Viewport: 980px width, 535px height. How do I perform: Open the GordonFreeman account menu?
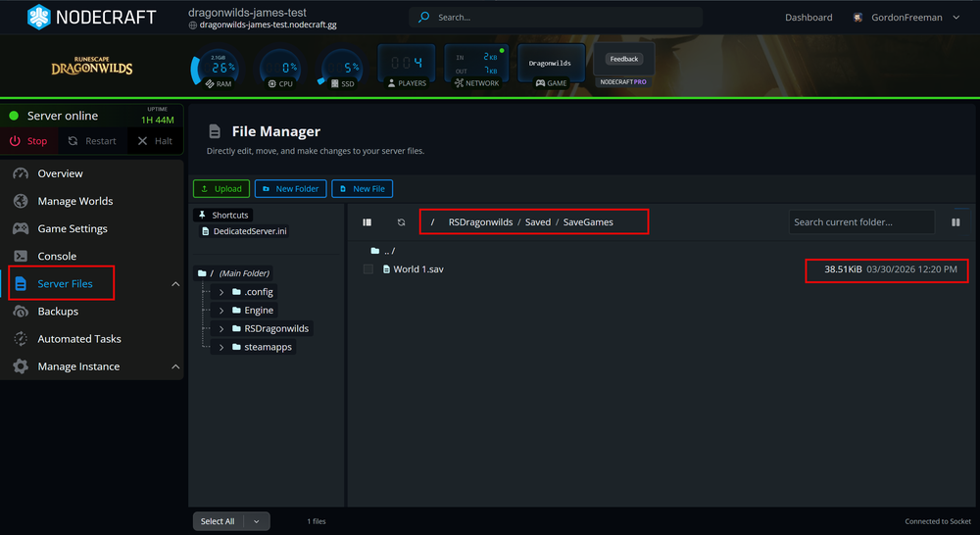pos(906,18)
